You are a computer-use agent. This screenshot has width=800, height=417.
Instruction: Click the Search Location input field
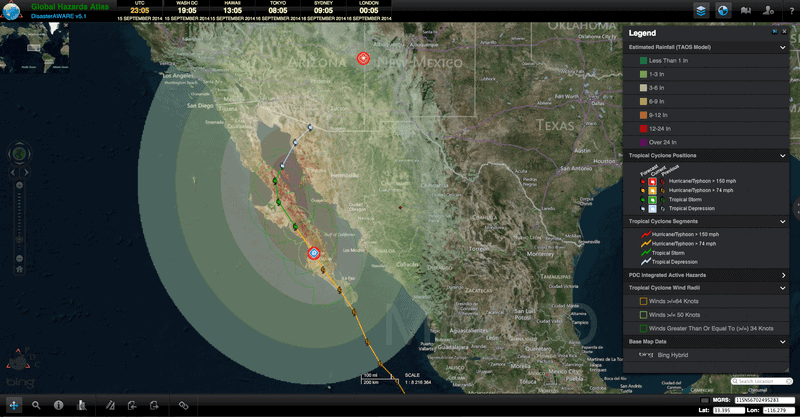pyautogui.click(x=762, y=381)
